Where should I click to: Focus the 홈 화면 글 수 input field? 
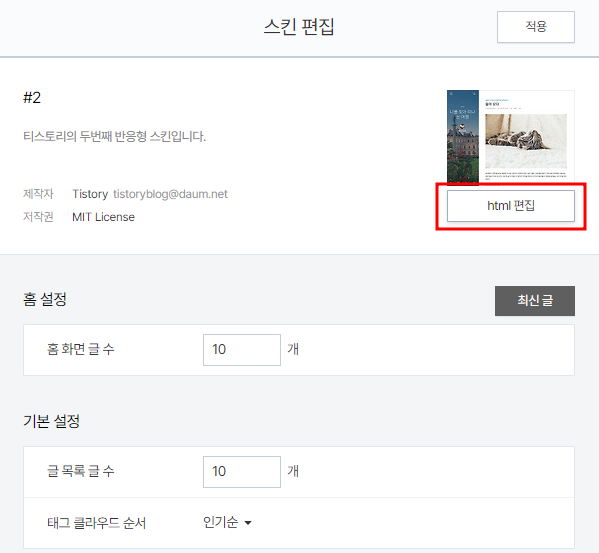(x=242, y=349)
